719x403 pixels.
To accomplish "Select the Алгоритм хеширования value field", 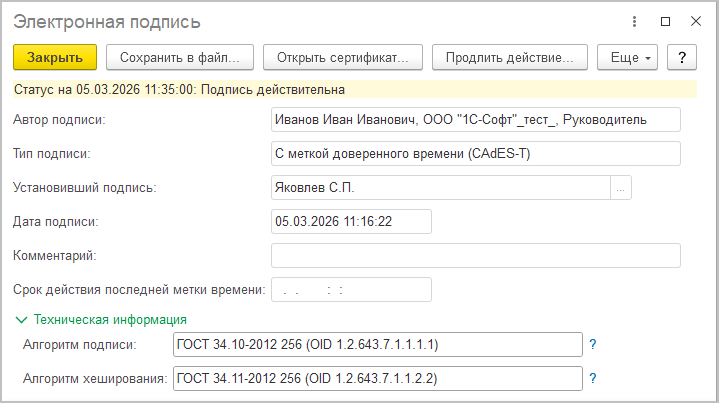I will 377,379.
